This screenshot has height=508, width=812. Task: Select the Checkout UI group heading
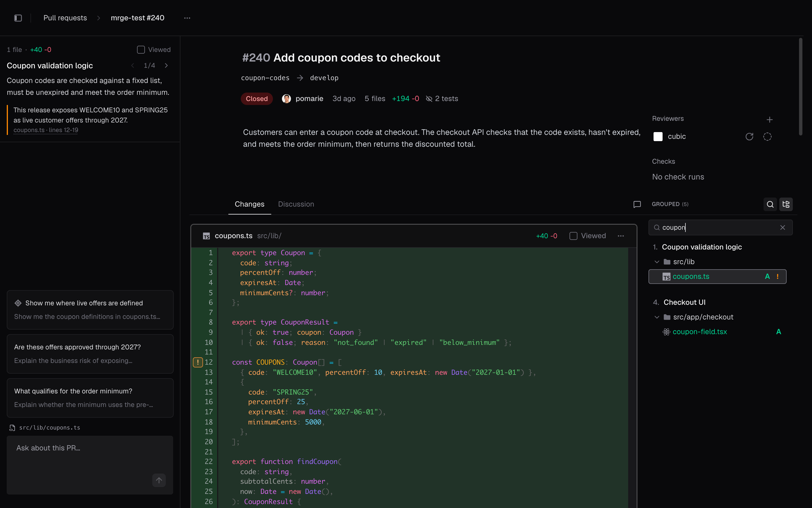click(x=685, y=302)
